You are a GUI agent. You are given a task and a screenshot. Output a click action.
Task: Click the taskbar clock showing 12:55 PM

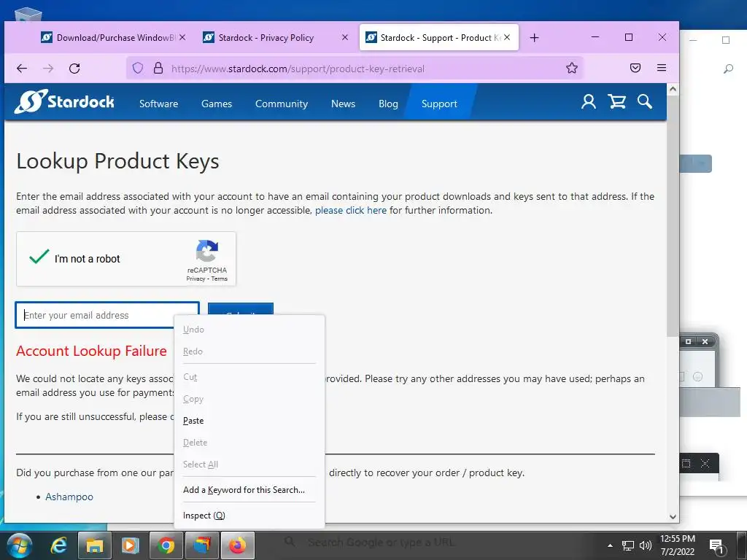(x=678, y=545)
